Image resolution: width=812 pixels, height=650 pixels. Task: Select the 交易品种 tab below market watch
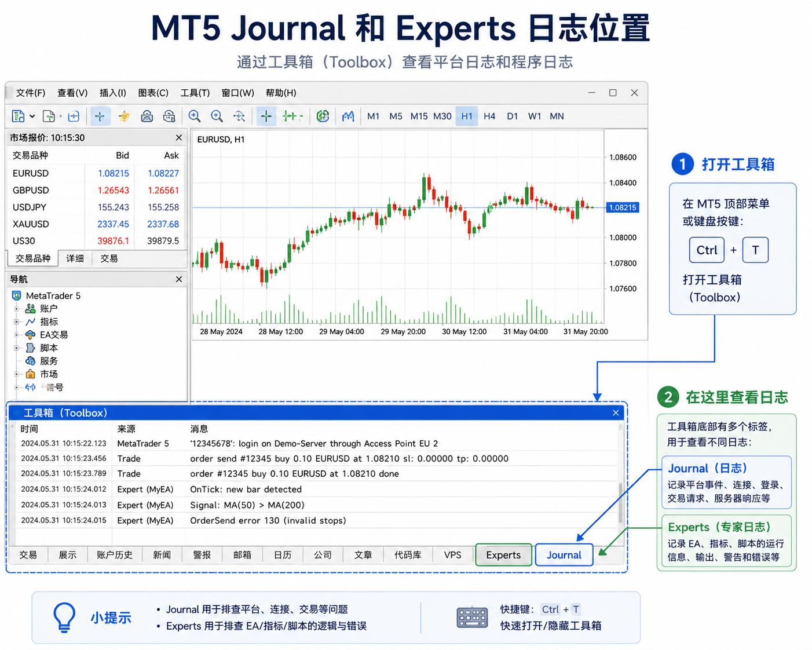tap(33, 258)
